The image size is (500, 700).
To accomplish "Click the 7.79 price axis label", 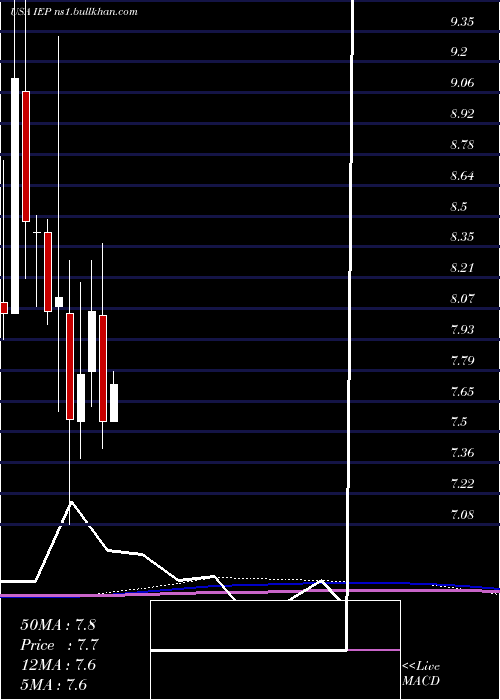I will pyautogui.click(x=462, y=360).
